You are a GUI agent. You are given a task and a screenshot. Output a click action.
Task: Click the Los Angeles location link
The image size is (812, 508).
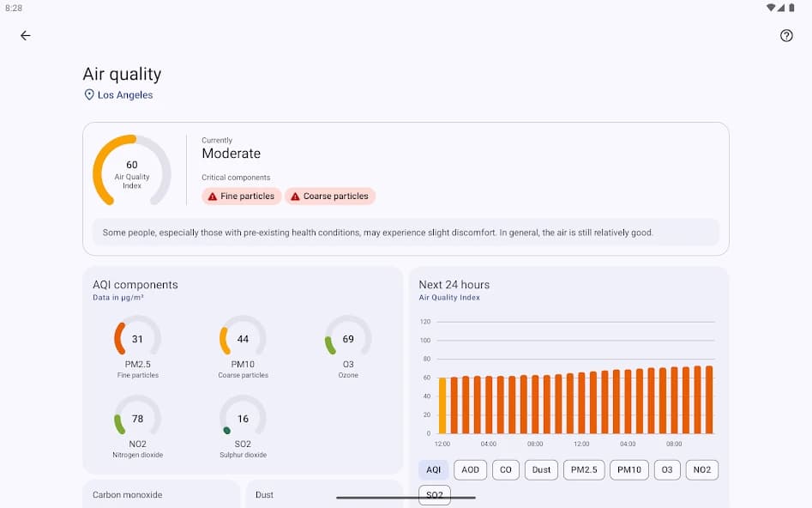click(x=124, y=95)
